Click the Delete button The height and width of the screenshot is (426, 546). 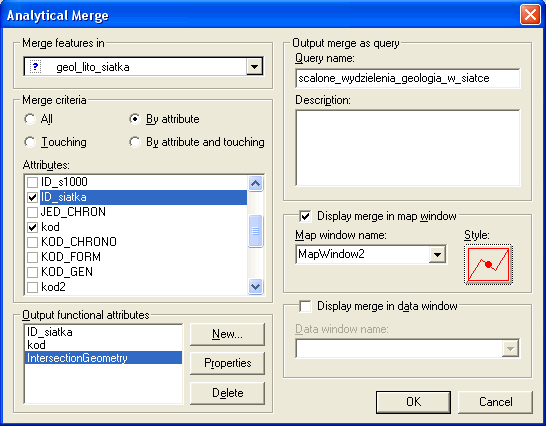point(227,393)
